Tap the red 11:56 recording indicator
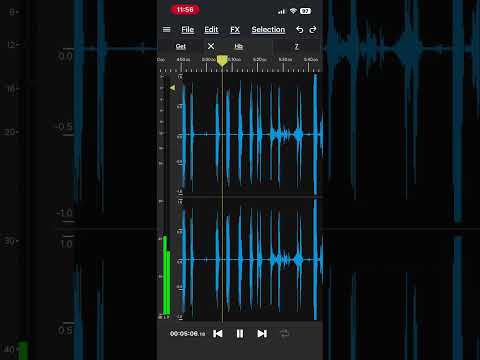 coord(185,10)
